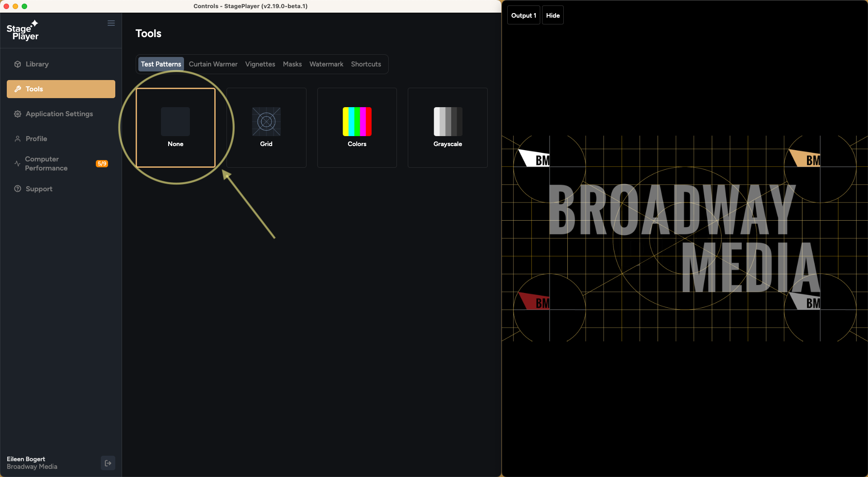The width and height of the screenshot is (868, 477).
Task: Click the Hide button in output window
Action: coord(553,15)
